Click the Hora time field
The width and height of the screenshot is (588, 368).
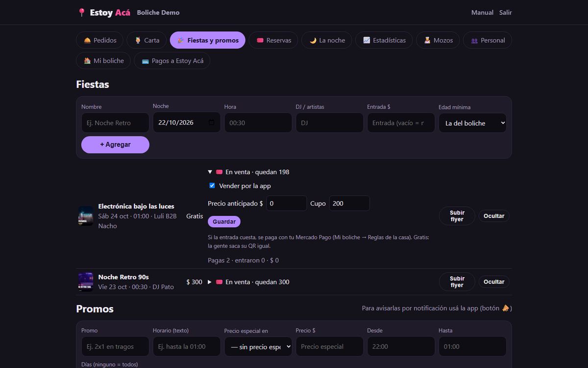258,123
